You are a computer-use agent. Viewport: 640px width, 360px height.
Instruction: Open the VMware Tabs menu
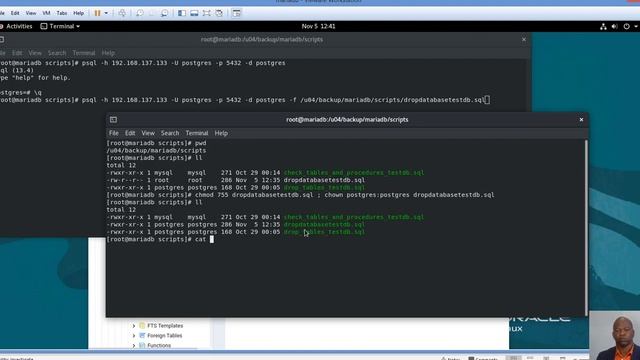62,13
